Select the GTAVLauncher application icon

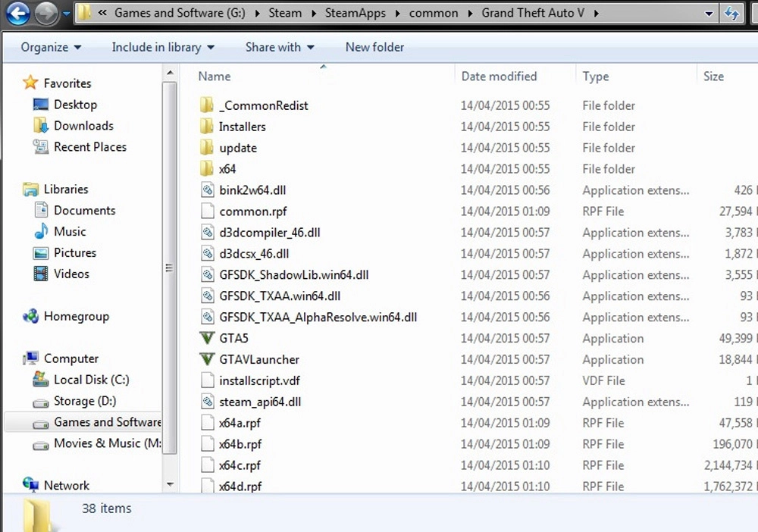pyautogui.click(x=207, y=359)
